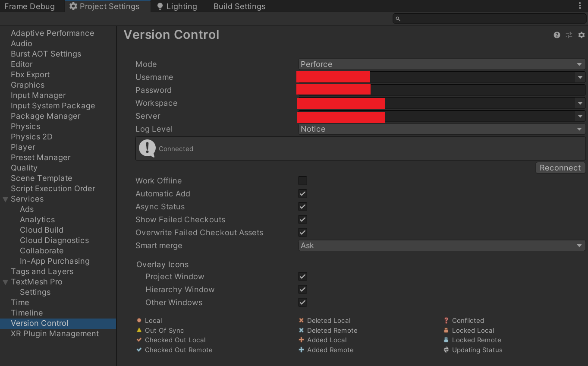
Task: Open Adaptive Performance settings
Action: (52, 33)
